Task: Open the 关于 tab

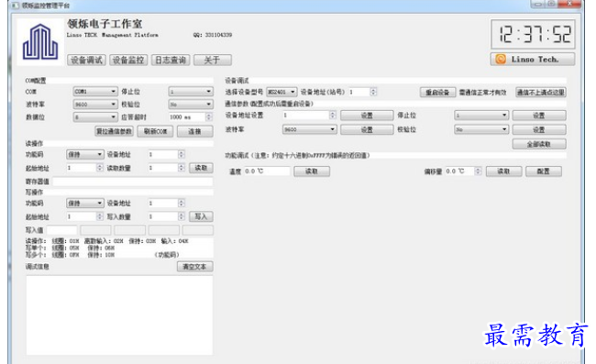Action: (x=213, y=60)
